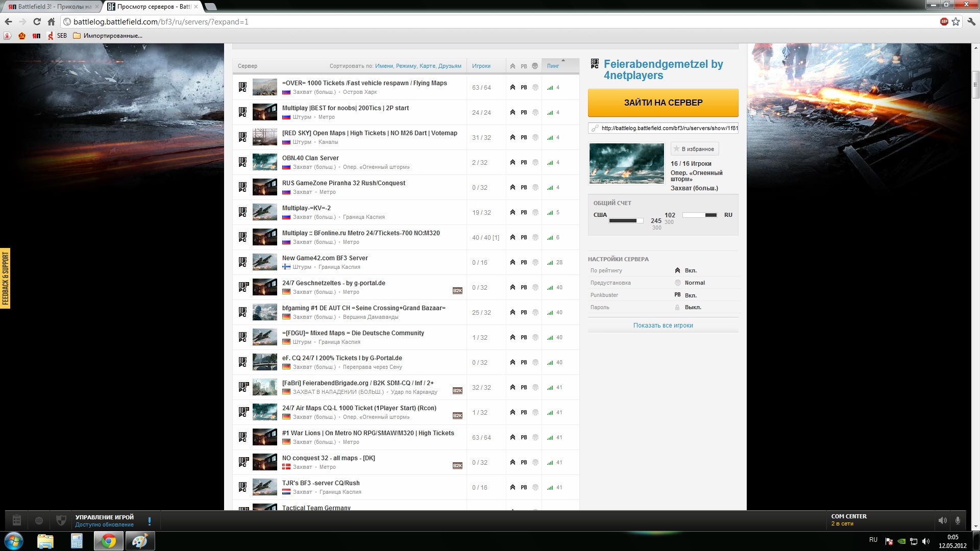Select the =[FDGU]= Mixed Maps server
The image size is (980, 551).
[x=406, y=338]
